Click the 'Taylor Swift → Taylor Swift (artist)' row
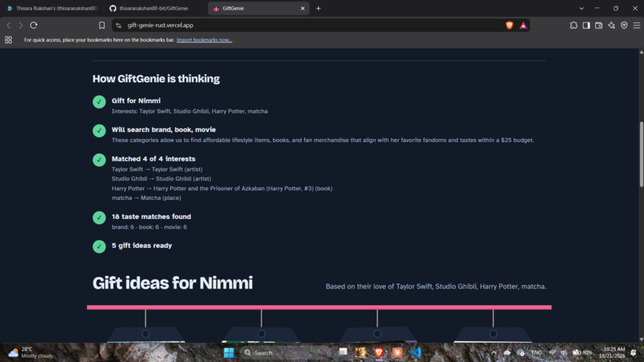This screenshot has width=644, height=362. click(x=157, y=169)
